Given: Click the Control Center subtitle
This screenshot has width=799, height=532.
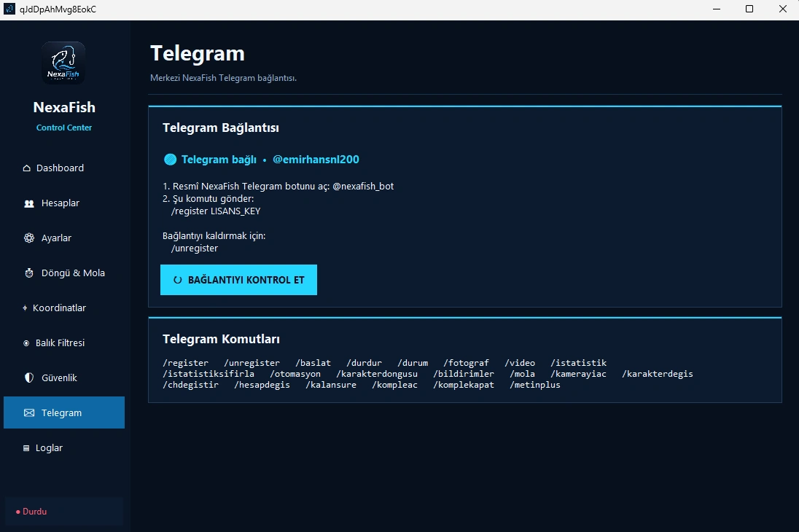Looking at the screenshot, I should (x=64, y=128).
